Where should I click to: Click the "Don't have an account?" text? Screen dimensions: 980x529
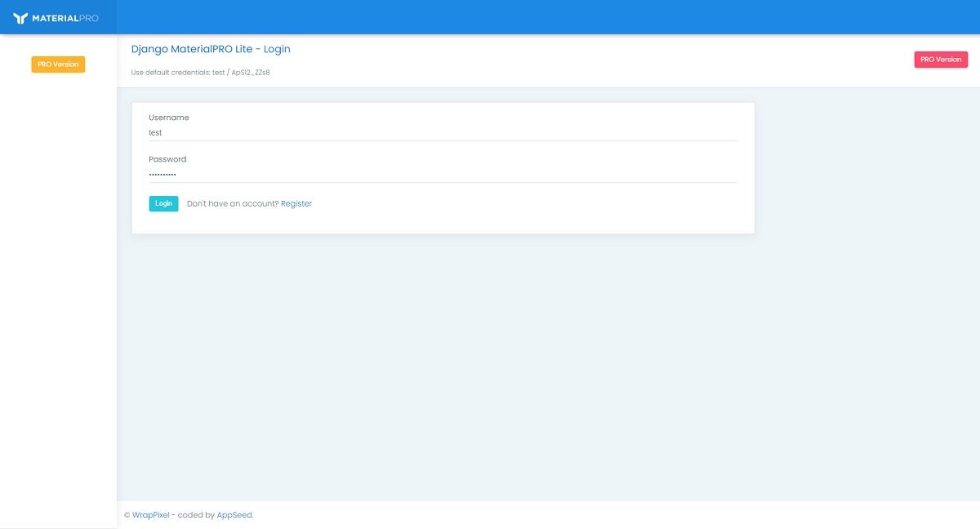point(233,204)
